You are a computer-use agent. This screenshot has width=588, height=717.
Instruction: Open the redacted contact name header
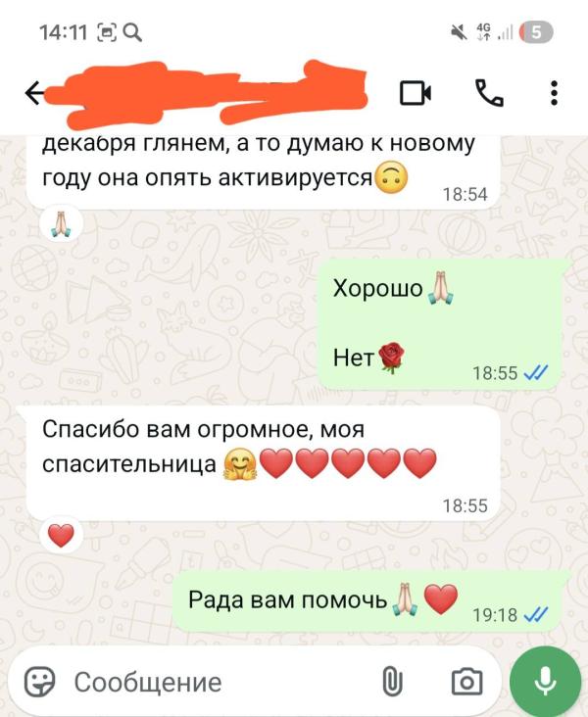(x=206, y=93)
